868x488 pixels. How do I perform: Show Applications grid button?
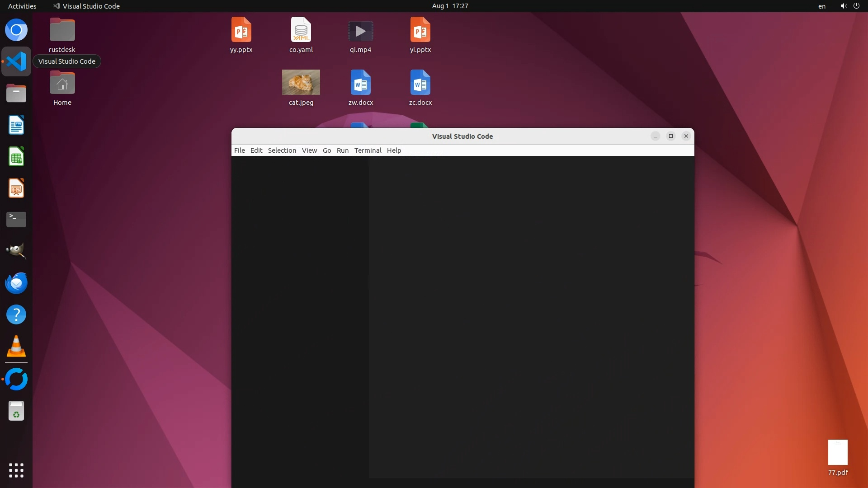[16, 470]
